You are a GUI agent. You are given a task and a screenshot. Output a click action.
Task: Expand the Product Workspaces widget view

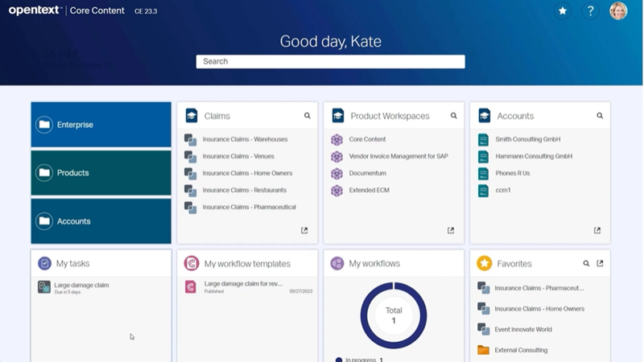click(x=451, y=231)
